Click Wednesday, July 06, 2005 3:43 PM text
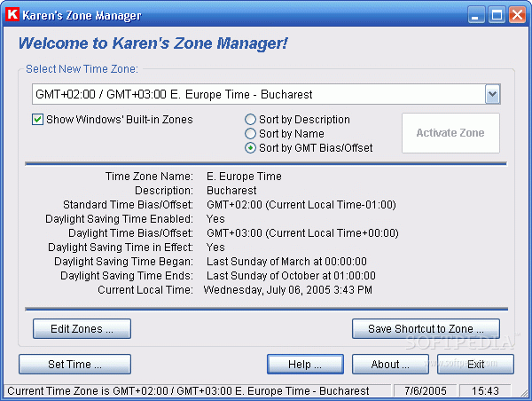Screen dimensions: 532x401 tap(287, 290)
